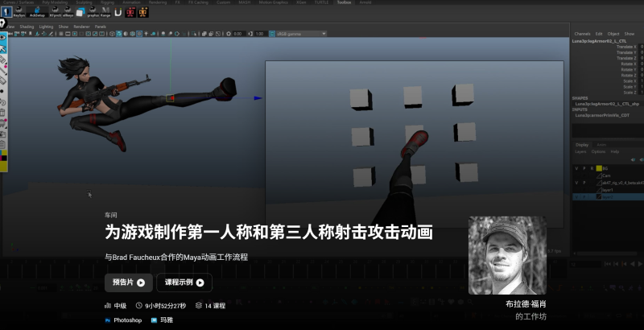The image size is (644, 330).
Task: Select the eraser tool in annotation toolbar
Action: coord(3,80)
